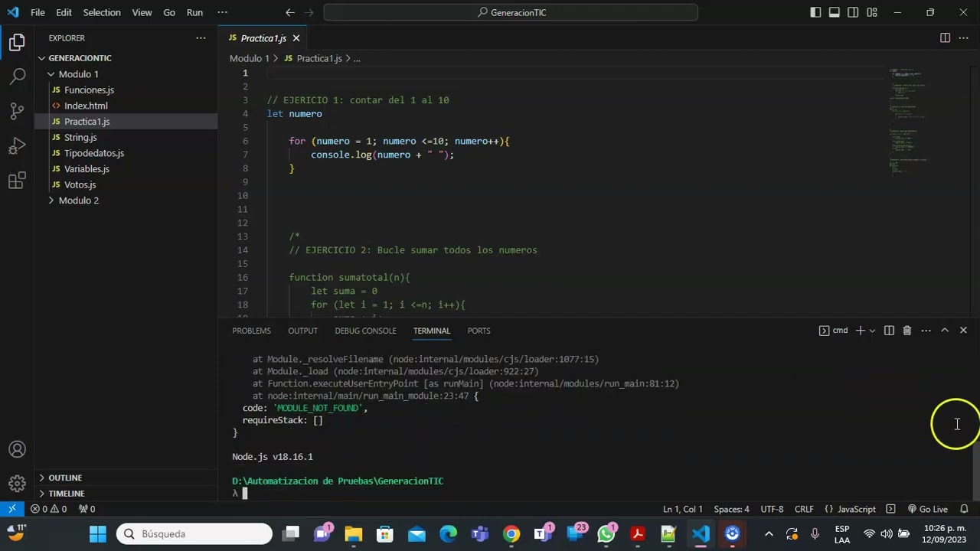Switch to the Debug Console tab
Image resolution: width=980 pixels, height=551 pixels.
coord(365,331)
